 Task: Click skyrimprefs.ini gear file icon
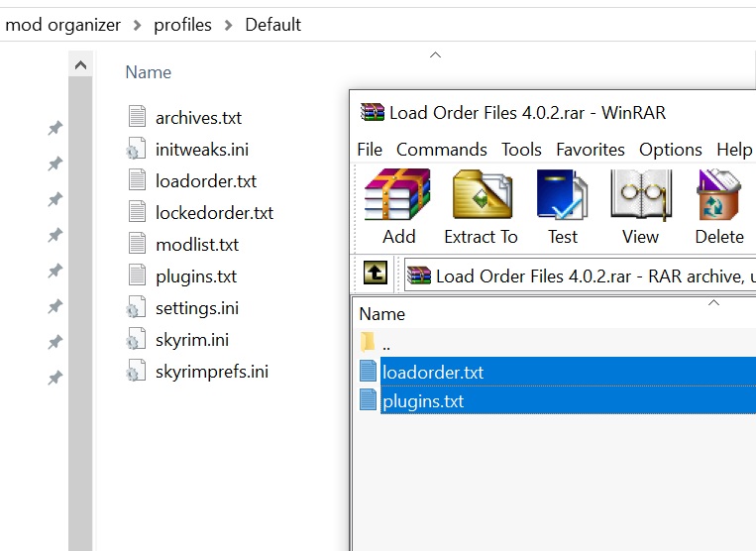(x=136, y=371)
